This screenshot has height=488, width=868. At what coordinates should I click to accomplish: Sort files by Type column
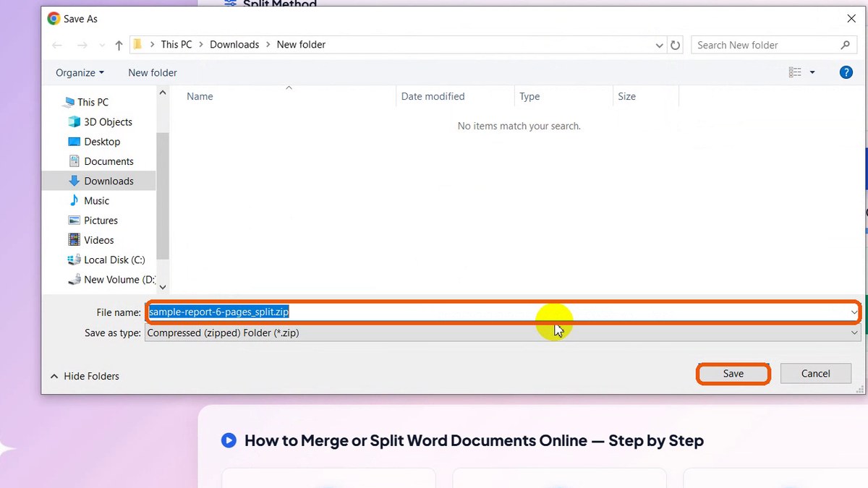529,96
